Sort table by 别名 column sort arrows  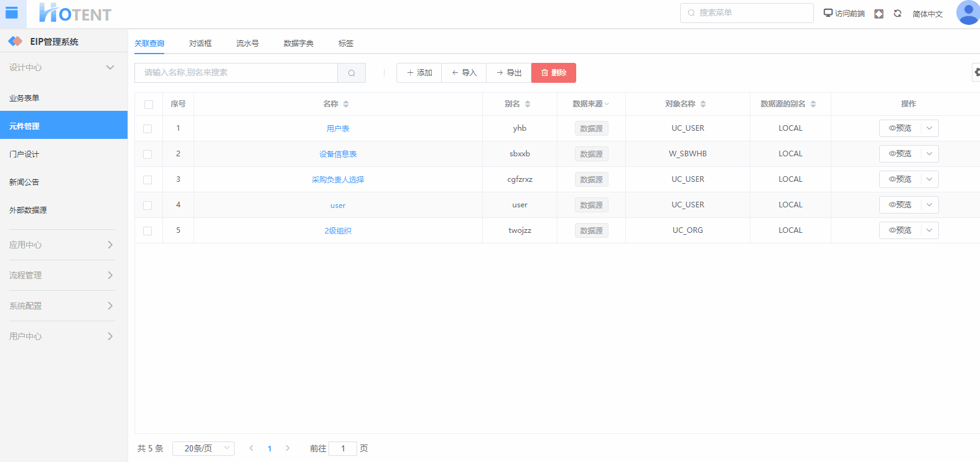point(528,104)
